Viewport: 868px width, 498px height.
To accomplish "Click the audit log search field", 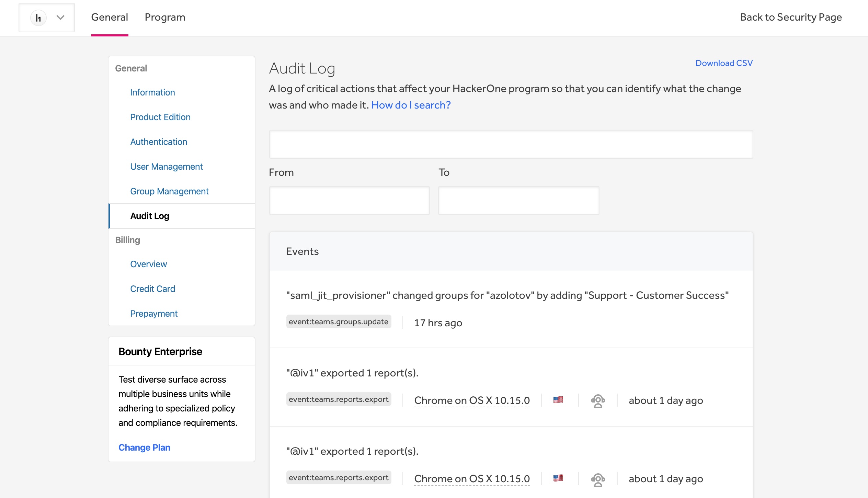I will (511, 144).
